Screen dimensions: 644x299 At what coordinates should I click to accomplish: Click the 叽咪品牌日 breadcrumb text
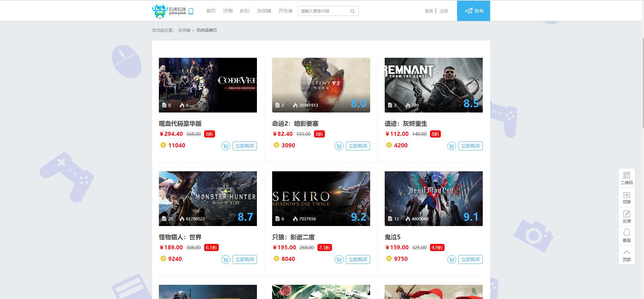pyautogui.click(x=207, y=30)
